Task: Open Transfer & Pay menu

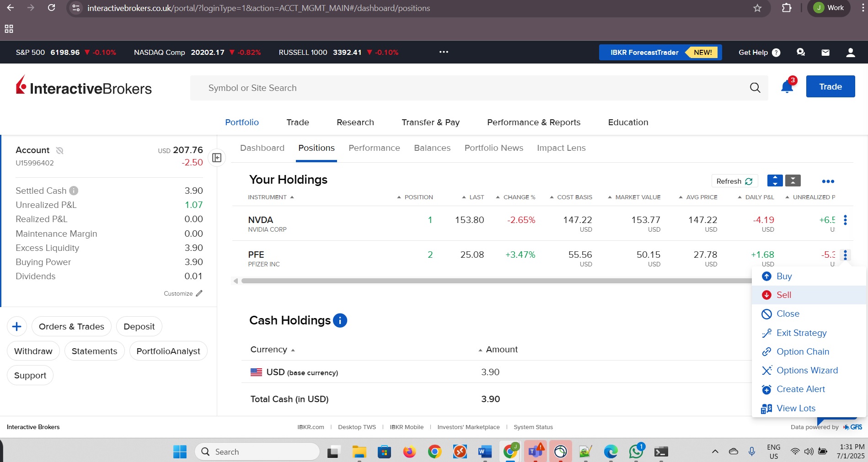Action: 430,122
